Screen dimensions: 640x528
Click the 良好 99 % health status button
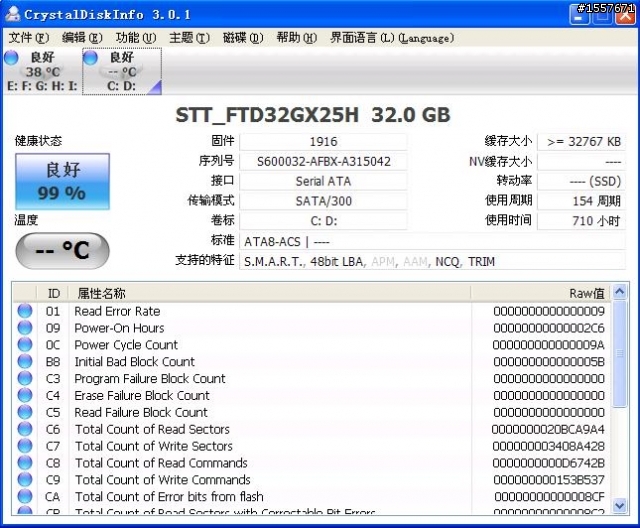point(62,182)
